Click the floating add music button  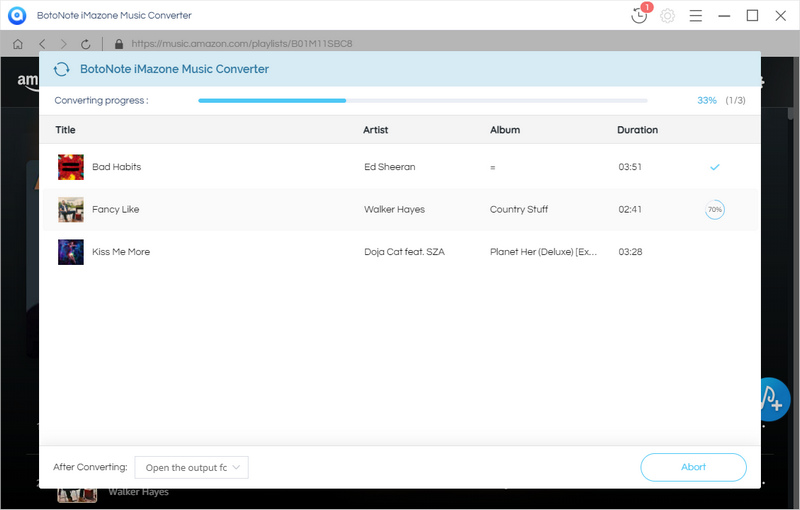pyautogui.click(x=772, y=397)
